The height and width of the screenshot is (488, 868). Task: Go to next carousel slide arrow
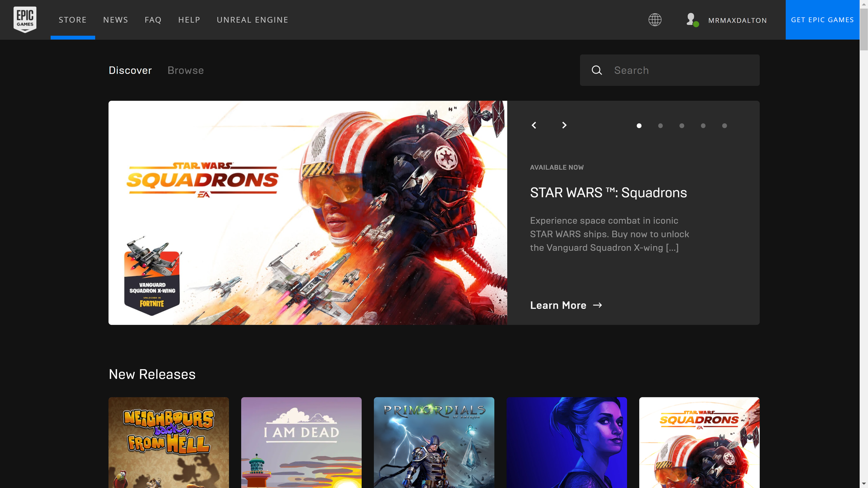(x=564, y=125)
